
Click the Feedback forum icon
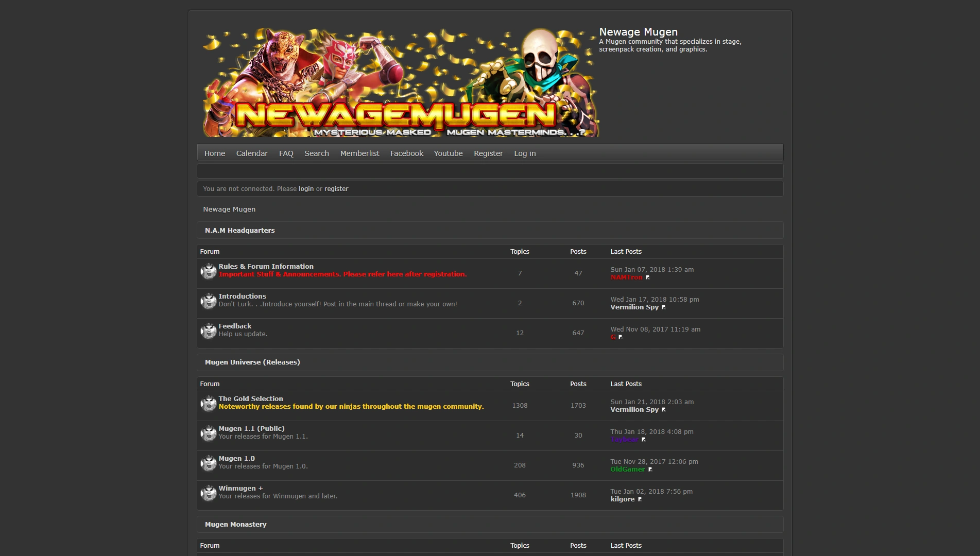pos(208,331)
